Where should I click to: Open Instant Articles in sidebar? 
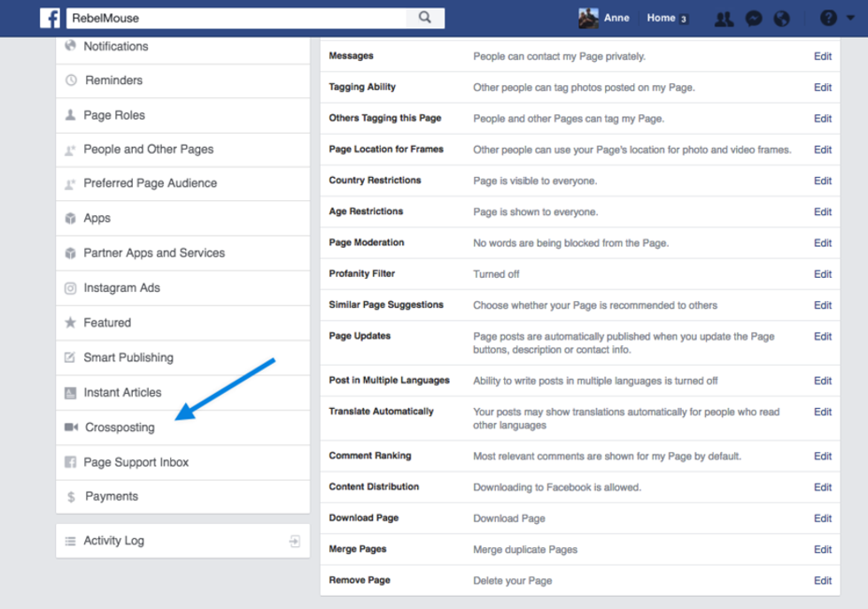click(x=122, y=392)
